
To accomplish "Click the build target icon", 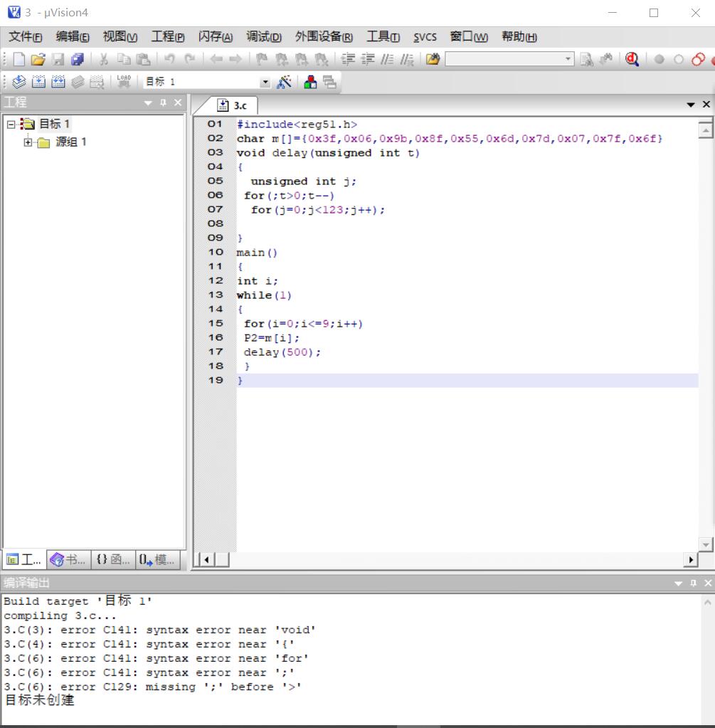I will (x=38, y=82).
